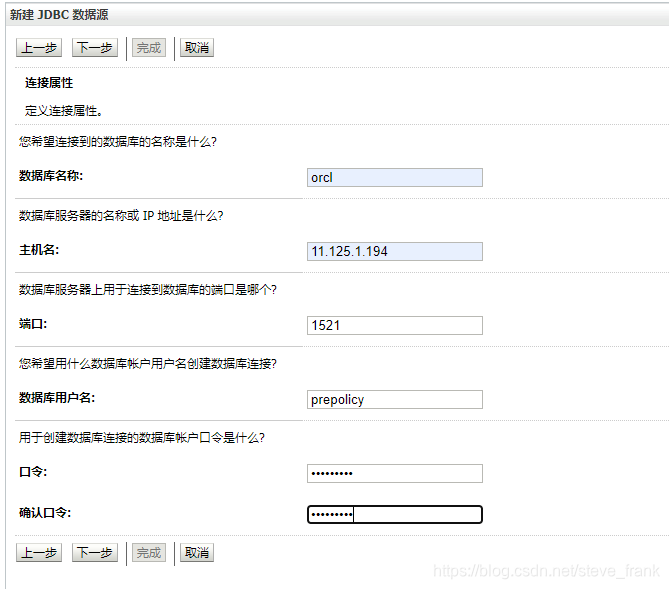Image resolution: width=669 pixels, height=589 pixels.
Task: Click the bottom 取消 (Cancel) button
Action: [x=197, y=553]
